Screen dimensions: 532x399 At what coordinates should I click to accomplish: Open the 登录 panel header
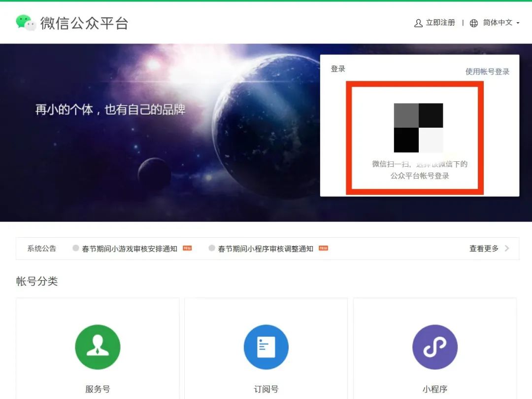tap(337, 69)
